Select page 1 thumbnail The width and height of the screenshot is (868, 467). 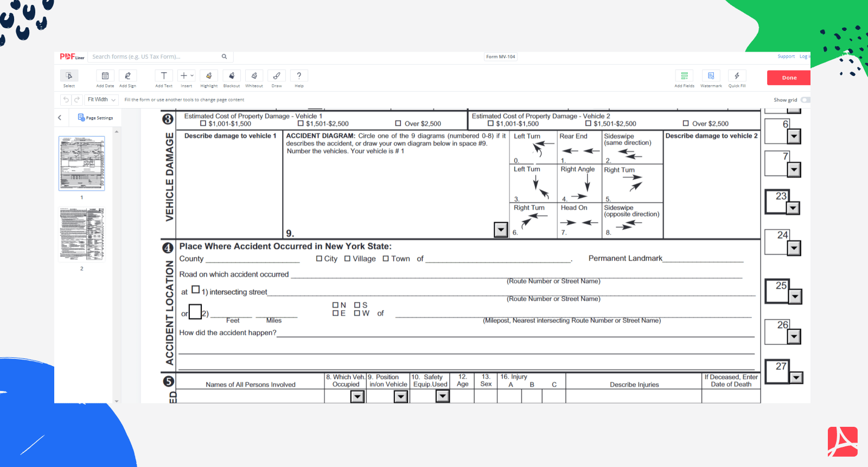(82, 163)
